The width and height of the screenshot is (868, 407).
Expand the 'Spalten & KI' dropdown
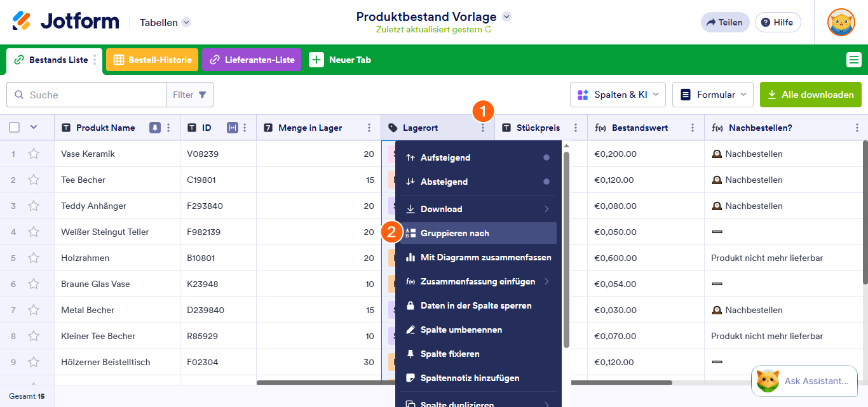(617, 94)
